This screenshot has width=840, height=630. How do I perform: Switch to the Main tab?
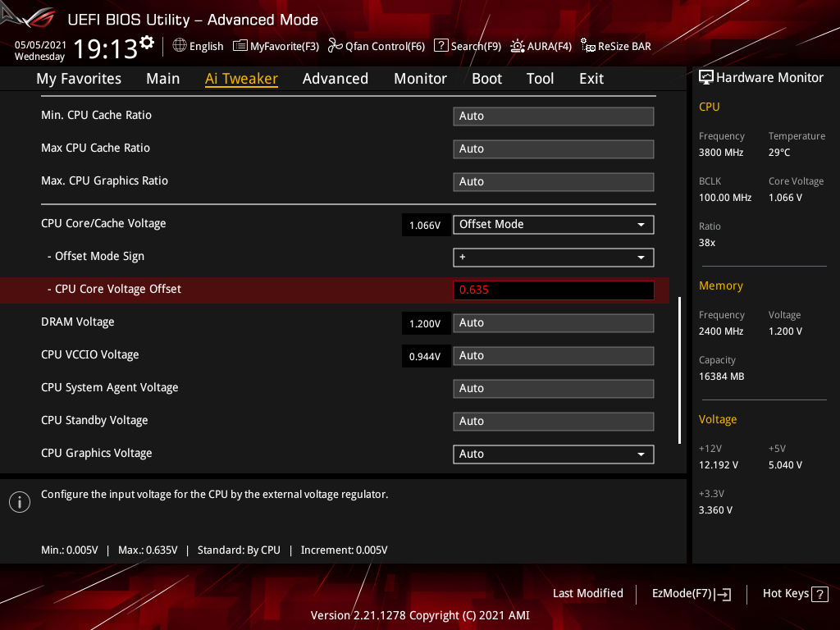(163, 79)
